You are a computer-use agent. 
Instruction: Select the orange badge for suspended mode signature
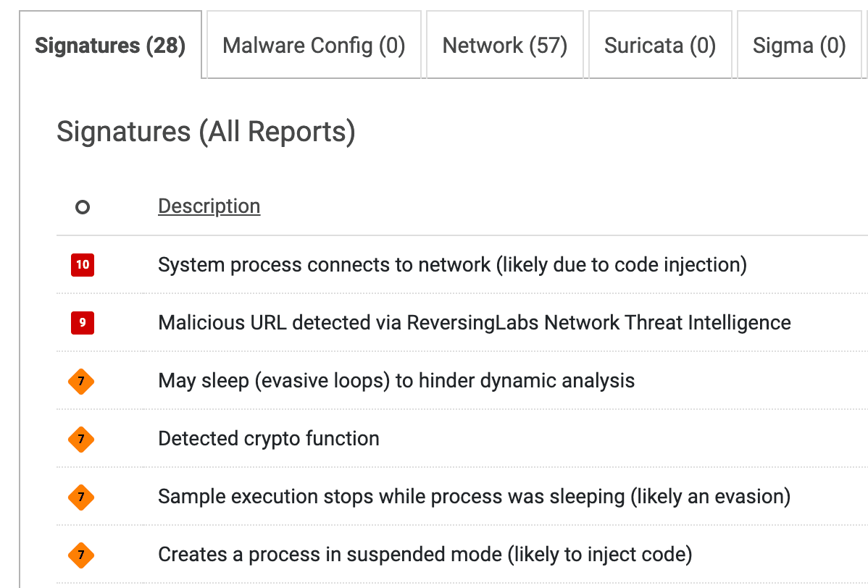tap(81, 555)
